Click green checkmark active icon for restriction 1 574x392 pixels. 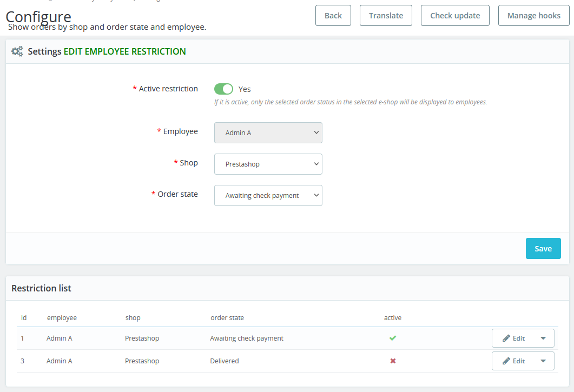coord(393,338)
